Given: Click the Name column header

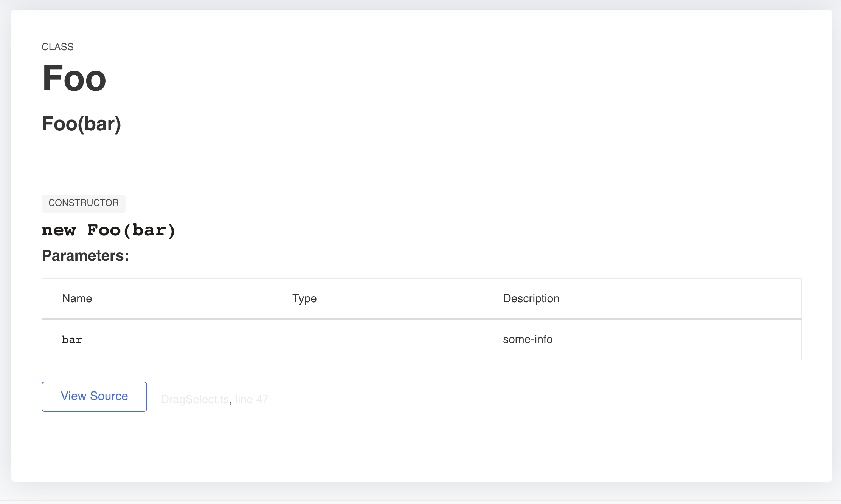Looking at the screenshot, I should (x=77, y=298).
